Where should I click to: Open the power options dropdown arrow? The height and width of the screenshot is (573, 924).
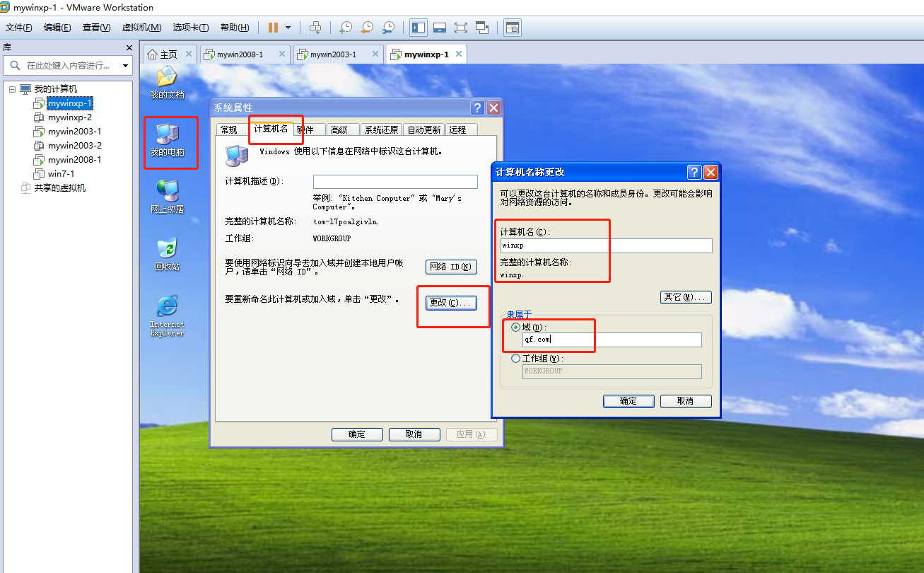(x=288, y=28)
